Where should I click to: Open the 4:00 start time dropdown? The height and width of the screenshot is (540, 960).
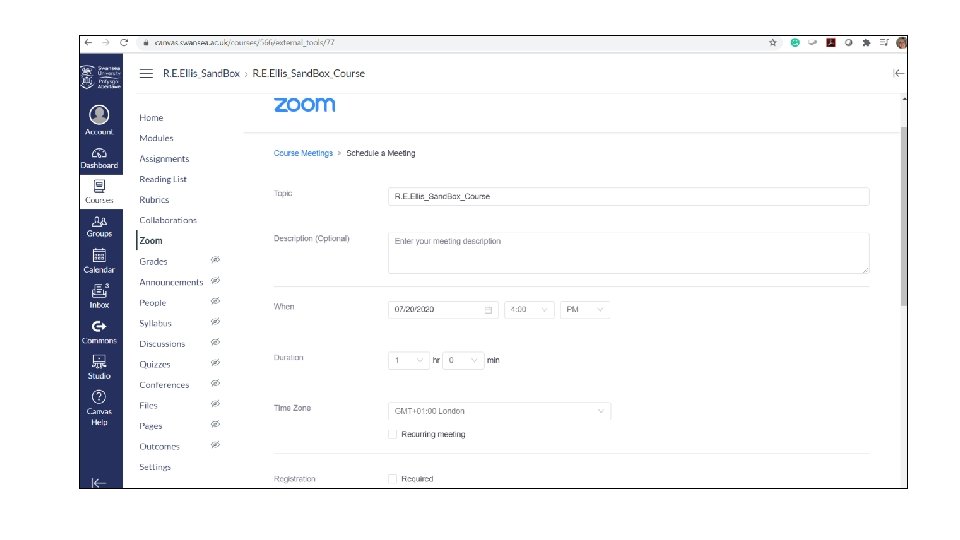click(x=529, y=310)
